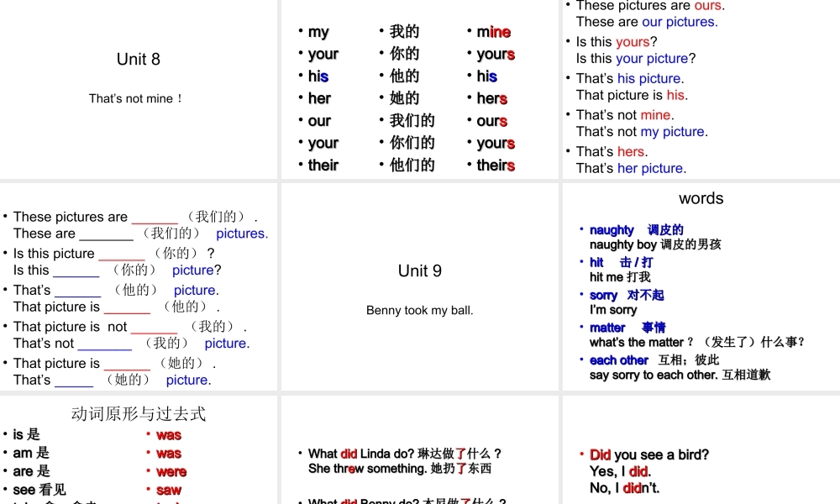
Task: Click the 'words' slide heading
Action: coord(701,198)
